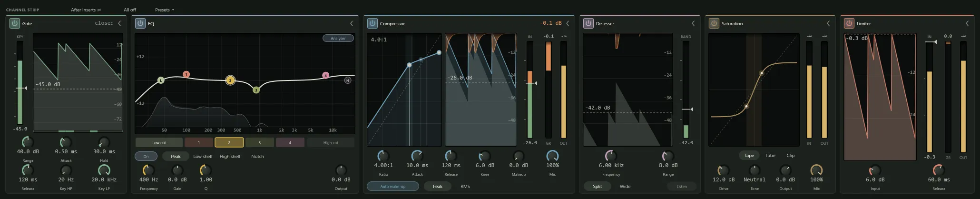Select EQ band 1 tab
The image size is (980, 199).
[198, 142]
